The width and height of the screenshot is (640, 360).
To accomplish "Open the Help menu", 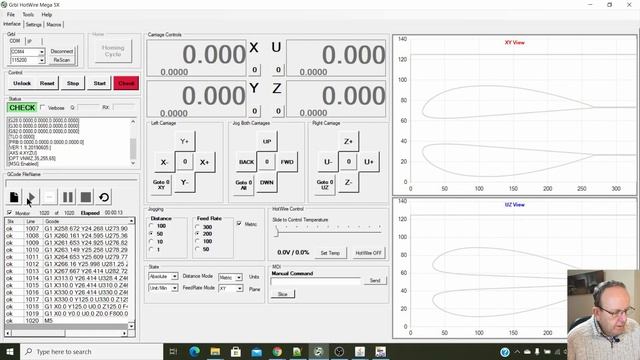I will tap(47, 15).
